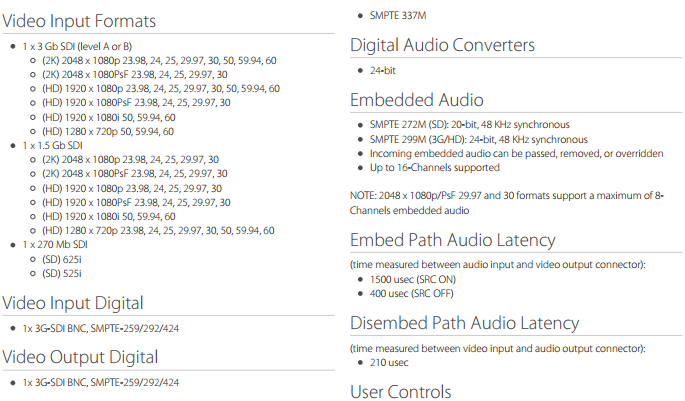Click the Digital Audio Converters heading
Image resolution: width=685 pixels, height=401 pixels.
[x=442, y=45]
